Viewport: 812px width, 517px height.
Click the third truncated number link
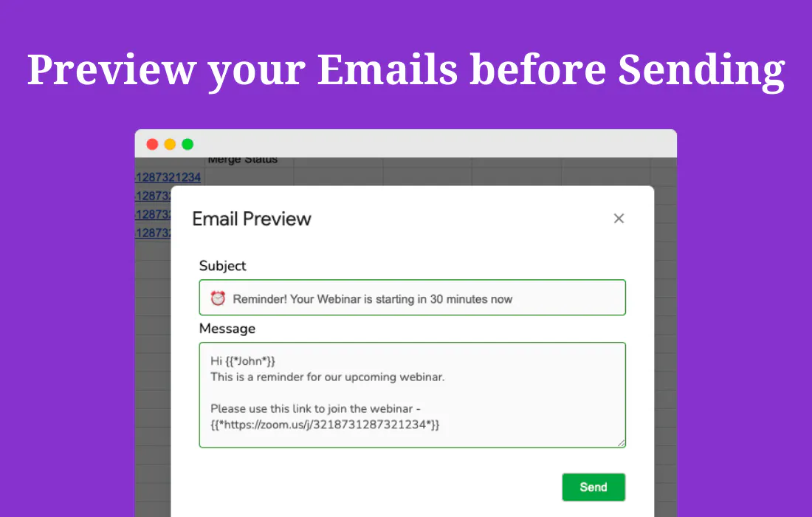[153, 214]
